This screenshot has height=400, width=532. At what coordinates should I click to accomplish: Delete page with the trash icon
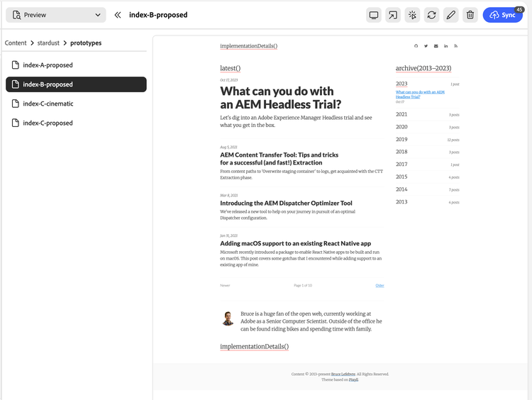470,15
